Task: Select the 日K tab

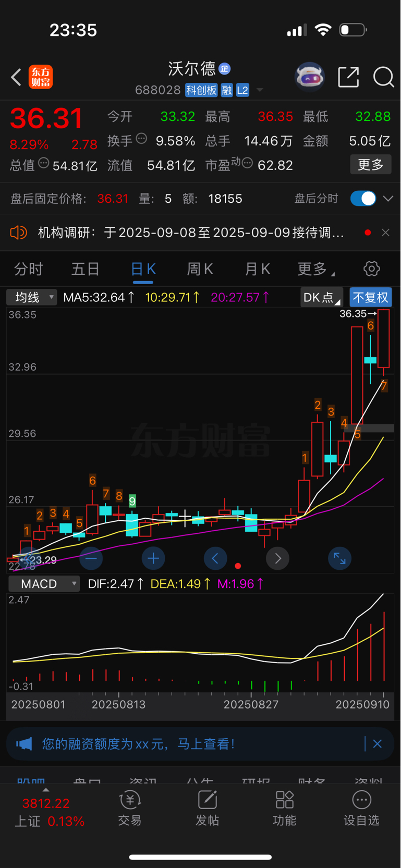Action: click(x=143, y=269)
